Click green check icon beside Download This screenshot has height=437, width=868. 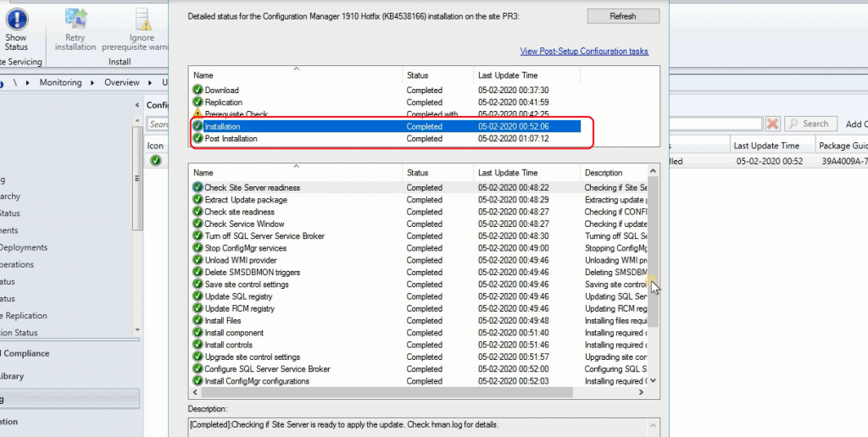(x=198, y=90)
